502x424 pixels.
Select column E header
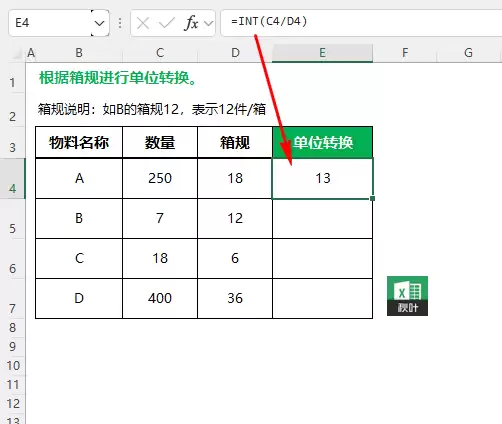[322, 53]
